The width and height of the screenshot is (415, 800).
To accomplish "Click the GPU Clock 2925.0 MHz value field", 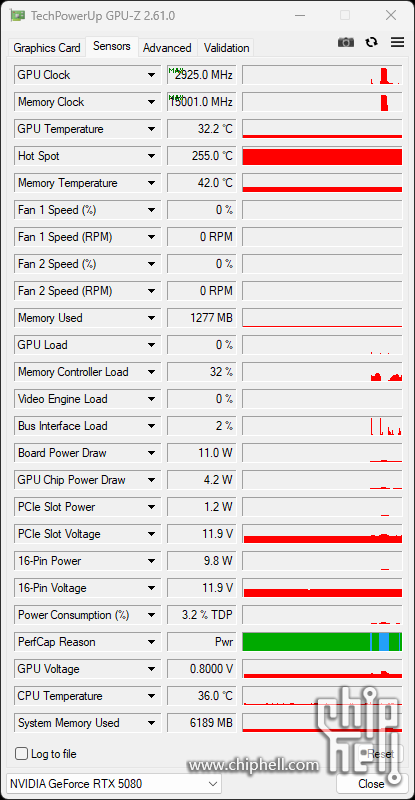I will tap(202, 75).
